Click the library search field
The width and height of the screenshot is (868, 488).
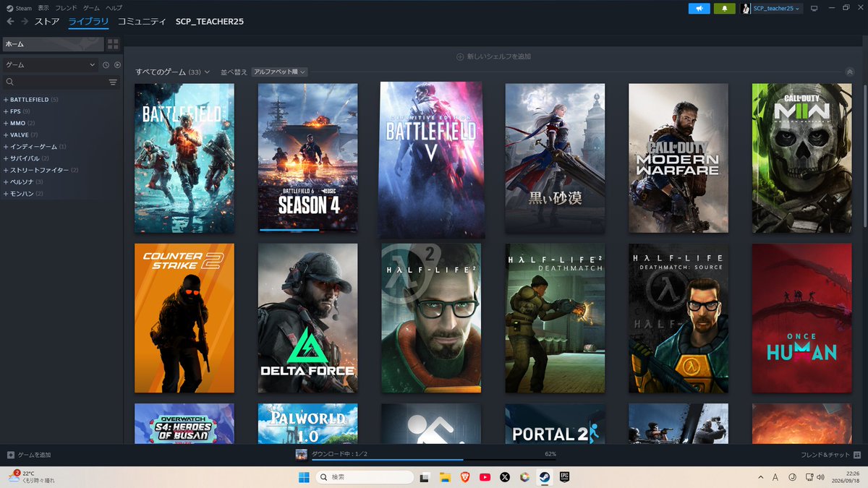(x=55, y=82)
